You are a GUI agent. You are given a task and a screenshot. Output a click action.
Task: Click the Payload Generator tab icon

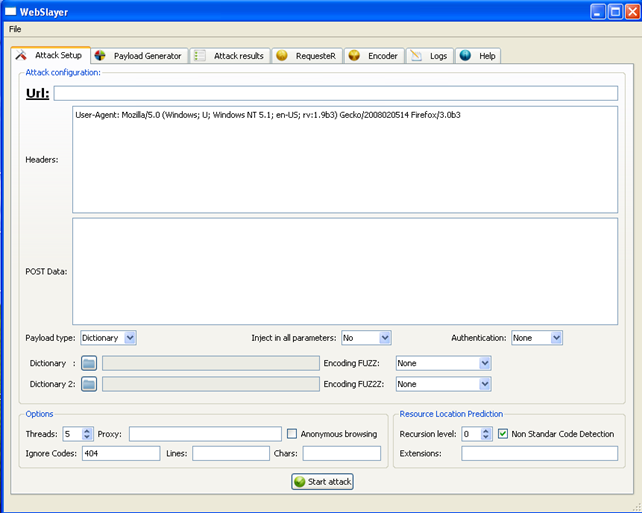pyautogui.click(x=100, y=56)
